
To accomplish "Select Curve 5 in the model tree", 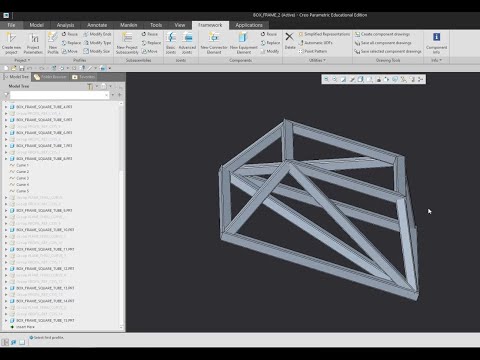I will (19, 191).
